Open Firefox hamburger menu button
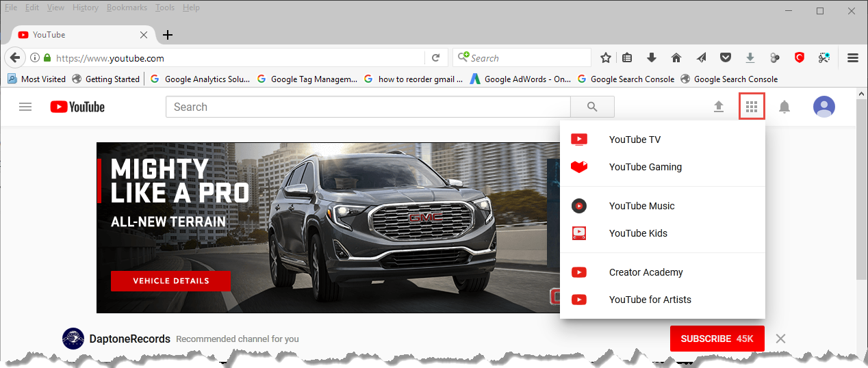This screenshot has width=868, height=368. click(853, 58)
